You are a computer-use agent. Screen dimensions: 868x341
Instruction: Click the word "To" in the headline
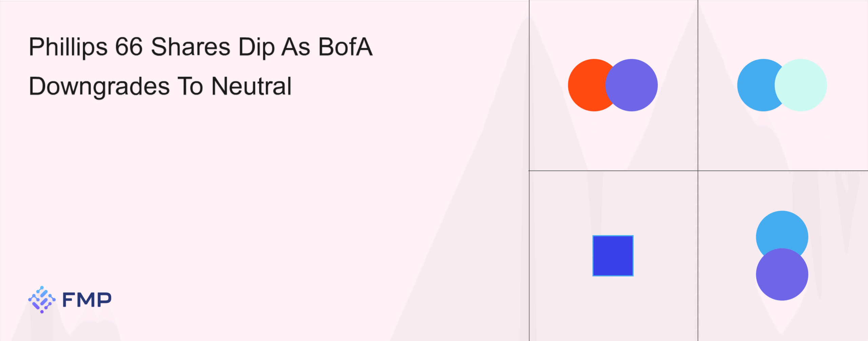pos(190,86)
